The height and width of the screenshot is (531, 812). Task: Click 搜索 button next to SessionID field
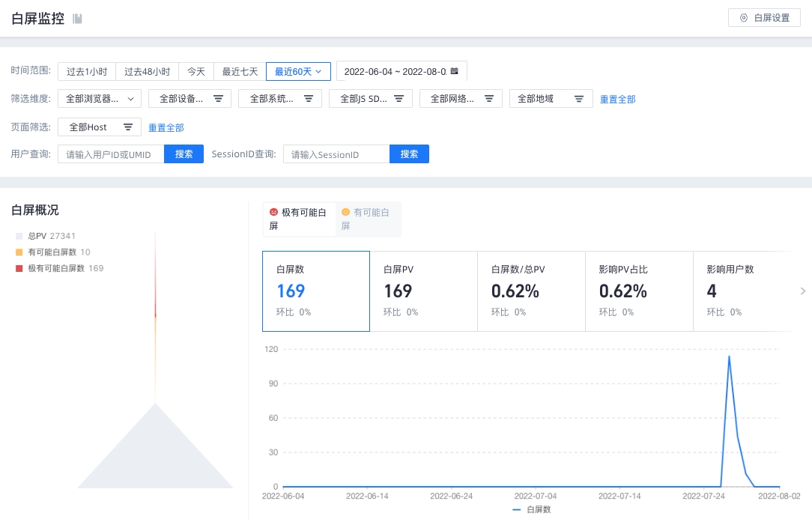409,154
